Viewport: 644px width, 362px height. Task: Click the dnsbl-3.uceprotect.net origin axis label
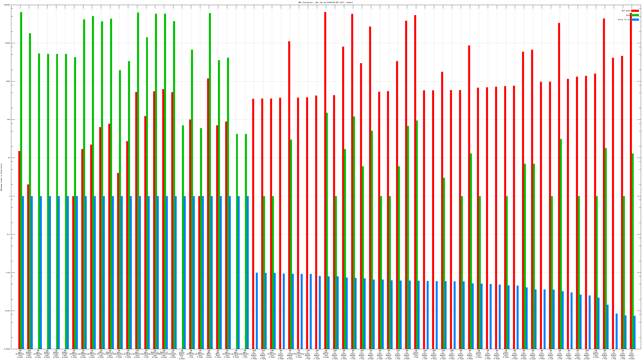pos(110,354)
